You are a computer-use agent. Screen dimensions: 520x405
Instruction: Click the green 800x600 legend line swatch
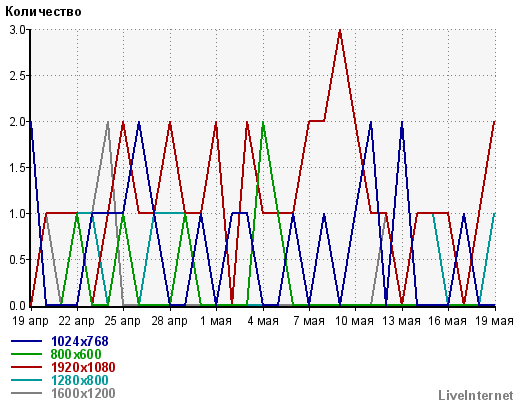(27, 354)
